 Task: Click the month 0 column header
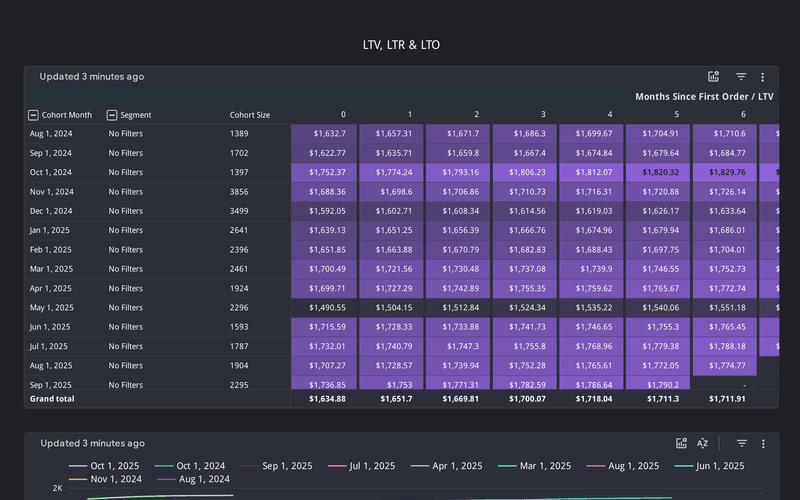coord(343,115)
